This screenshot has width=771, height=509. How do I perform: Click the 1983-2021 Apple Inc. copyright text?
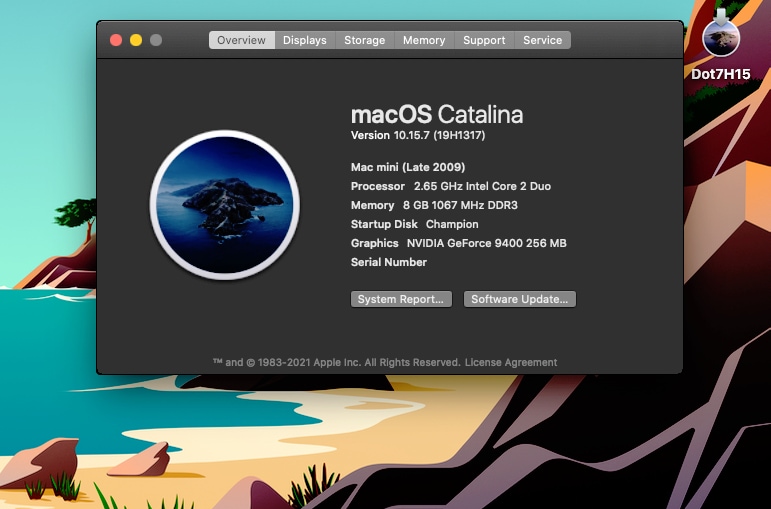coord(337,362)
